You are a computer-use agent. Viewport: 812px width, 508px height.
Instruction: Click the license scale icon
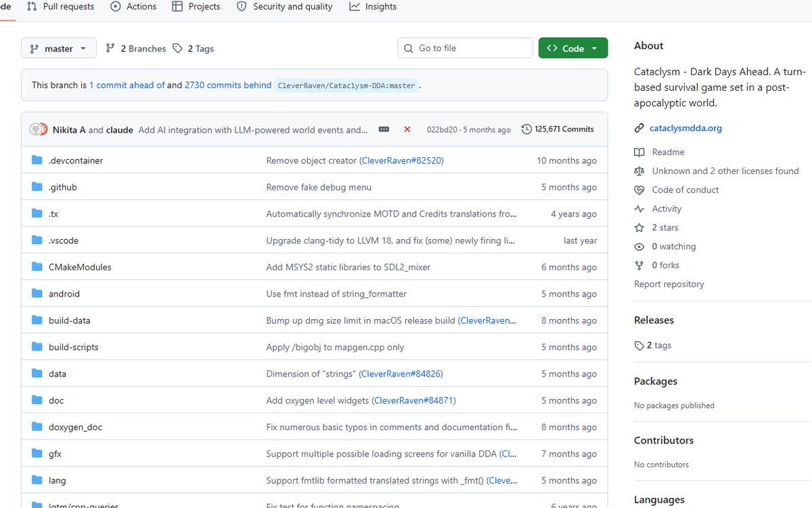tap(639, 171)
